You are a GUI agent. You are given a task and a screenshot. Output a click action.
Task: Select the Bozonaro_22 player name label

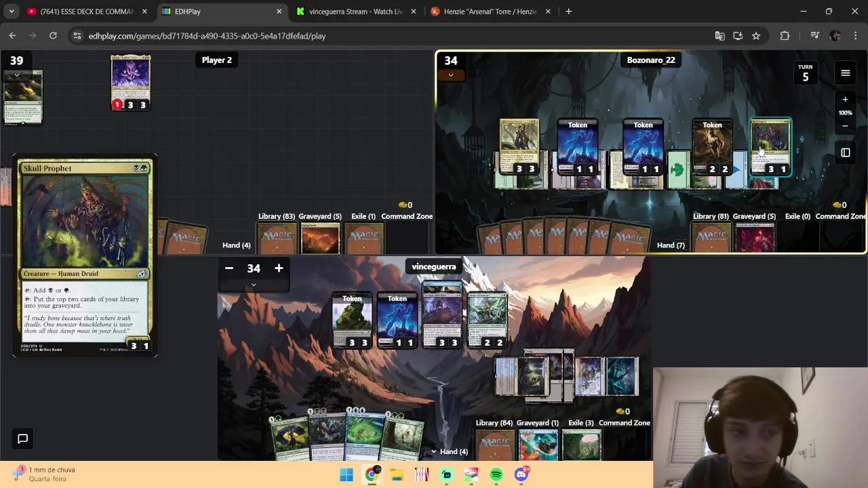click(651, 60)
